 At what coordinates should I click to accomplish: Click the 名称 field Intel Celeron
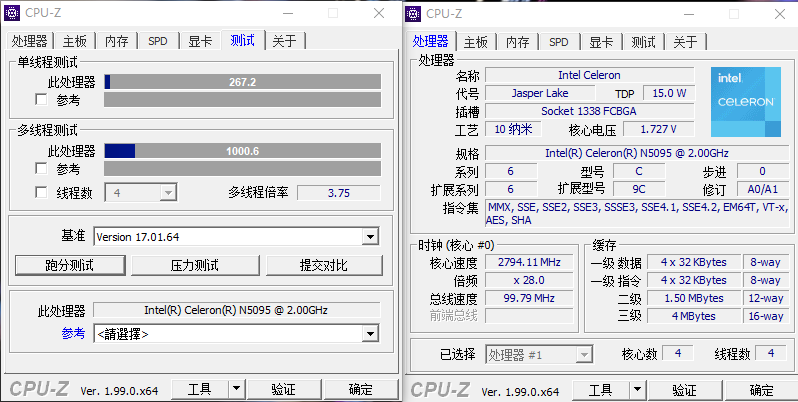pyautogui.click(x=589, y=75)
